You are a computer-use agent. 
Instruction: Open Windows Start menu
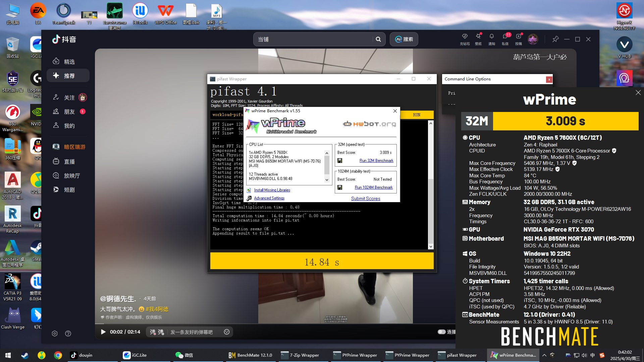tap(8, 355)
